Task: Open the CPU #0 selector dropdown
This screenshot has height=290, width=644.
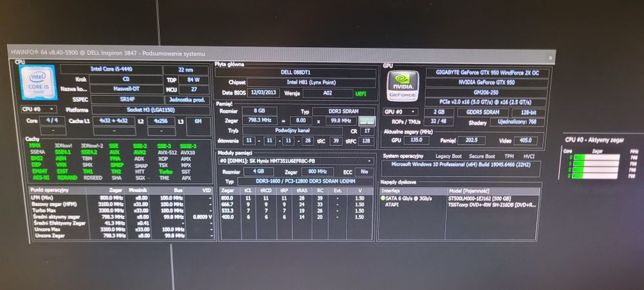Action: pos(39,110)
